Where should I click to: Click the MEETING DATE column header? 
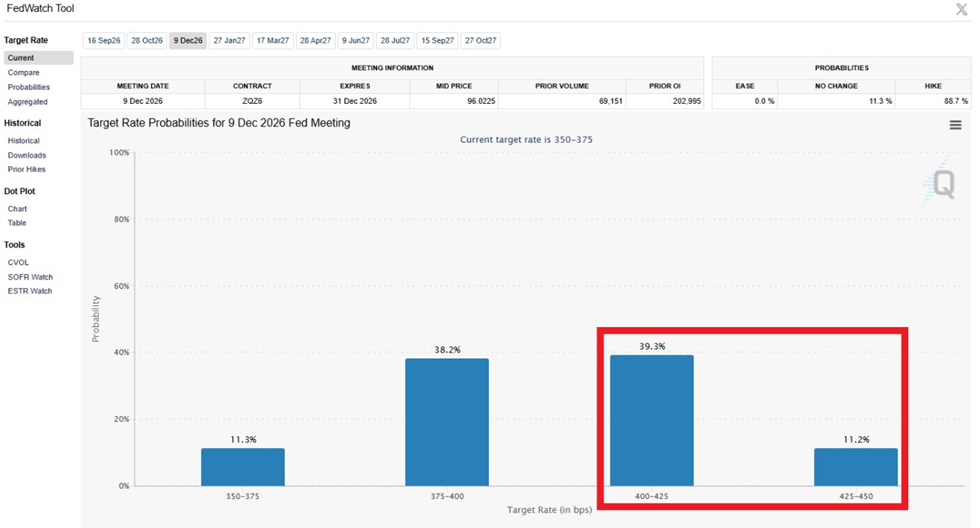coord(142,86)
